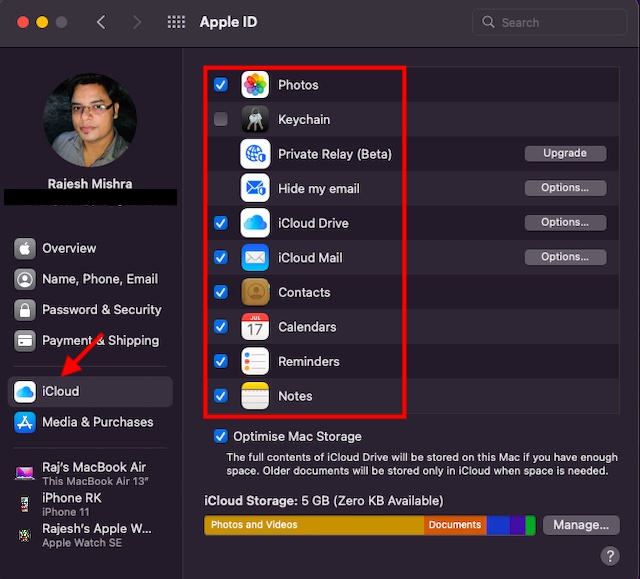Viewport: 640px width, 579px height.
Task: Click the iPhone RK device icon
Action: click(24, 504)
